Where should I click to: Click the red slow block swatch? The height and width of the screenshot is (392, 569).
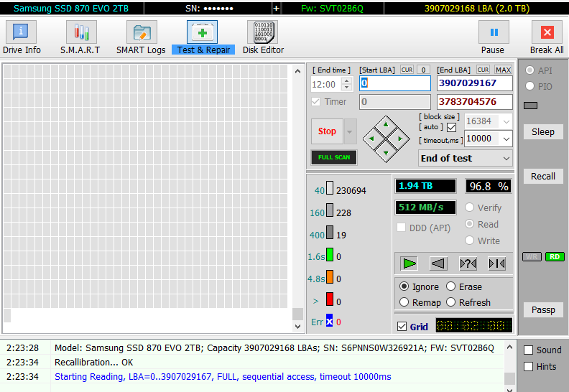[330, 299]
